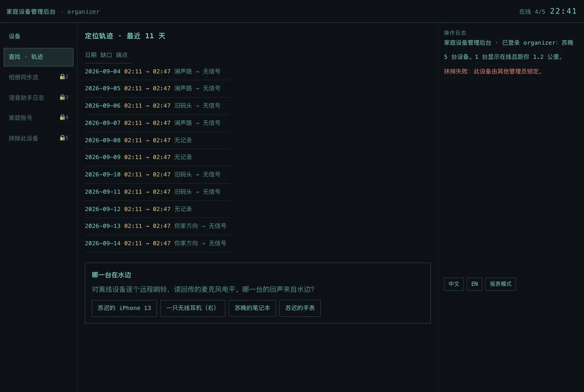Select 相册同步流 in the sidebar
Viewport: 584px width, 392px height.
click(38, 77)
